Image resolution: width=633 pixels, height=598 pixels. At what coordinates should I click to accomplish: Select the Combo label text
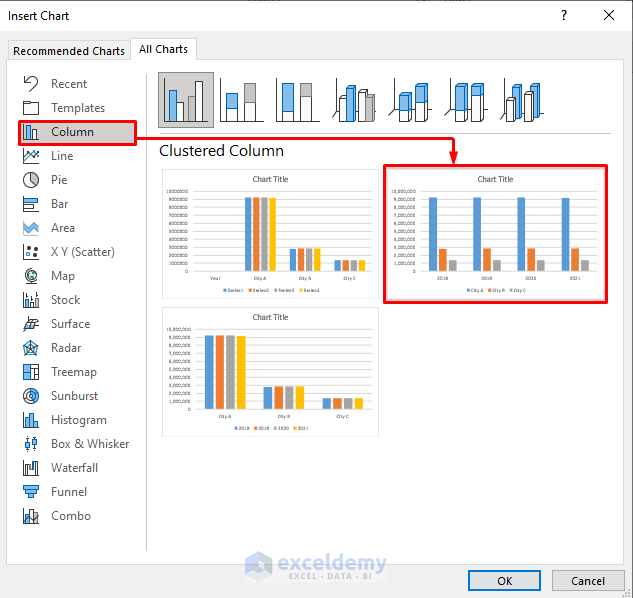(71, 516)
